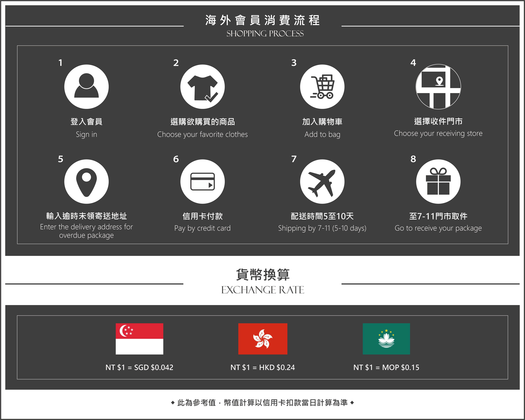Image resolution: width=525 pixels, height=420 pixels.
Task: Click the Hong Kong flag image
Action: click(263, 339)
